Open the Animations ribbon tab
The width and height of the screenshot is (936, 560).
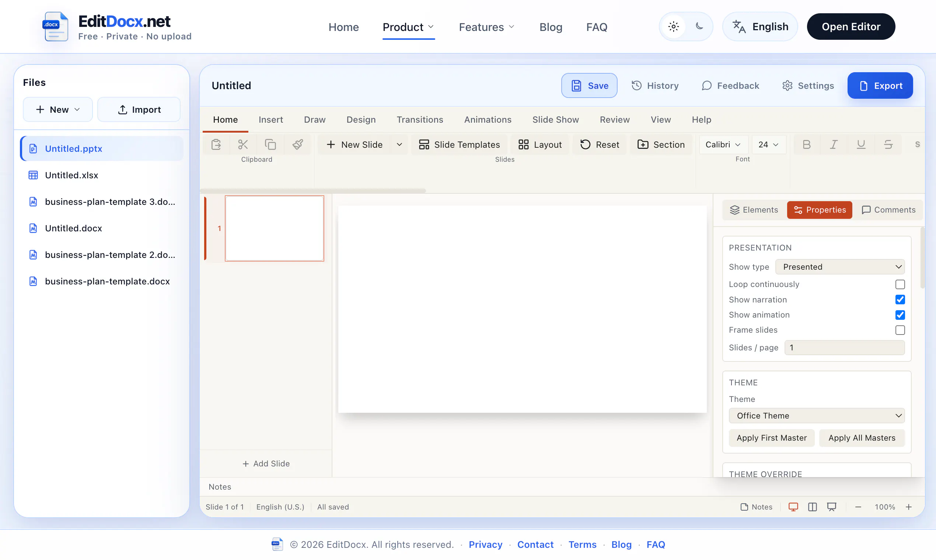point(488,120)
